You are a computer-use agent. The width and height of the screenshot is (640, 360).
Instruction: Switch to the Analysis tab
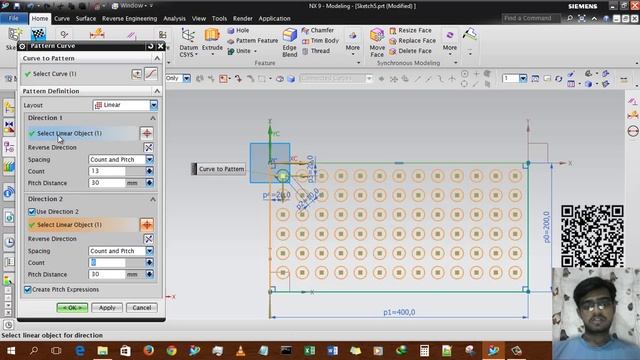coord(174,18)
